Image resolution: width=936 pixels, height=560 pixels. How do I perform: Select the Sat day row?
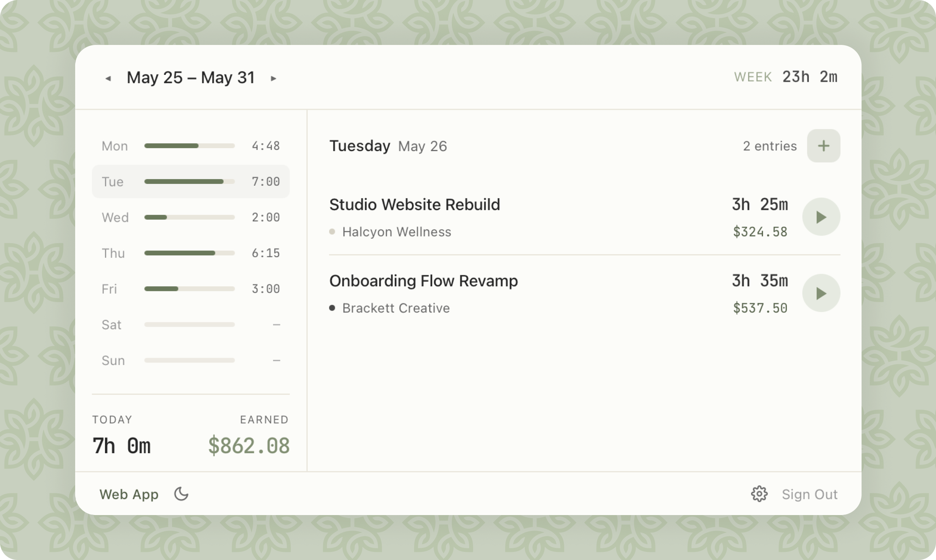point(191,325)
